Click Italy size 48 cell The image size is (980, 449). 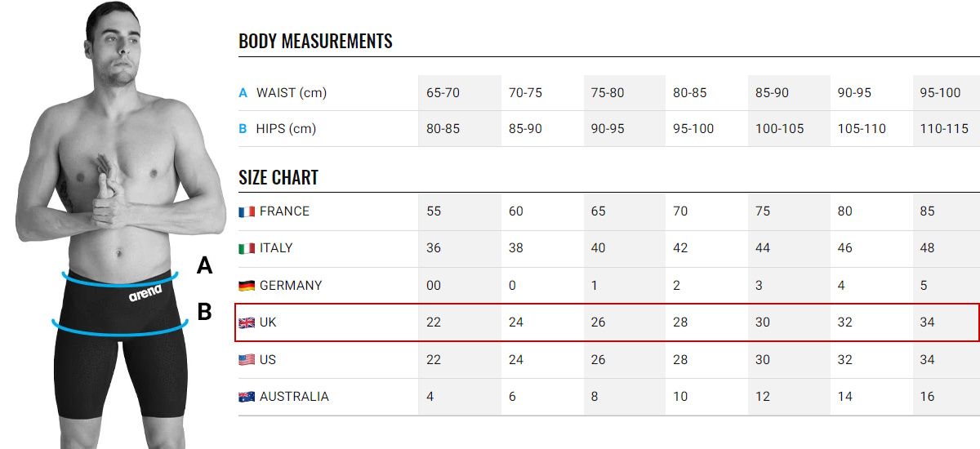tap(927, 248)
